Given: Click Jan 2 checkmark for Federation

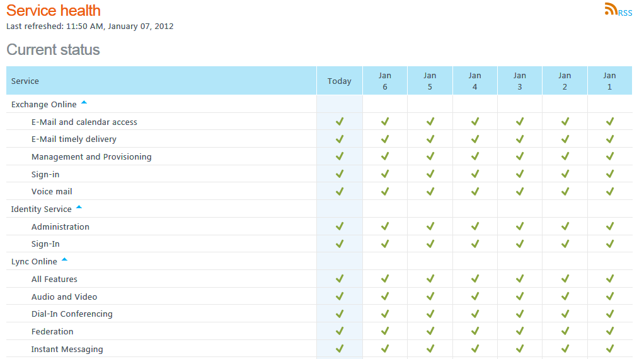Looking at the screenshot, I should point(565,331).
